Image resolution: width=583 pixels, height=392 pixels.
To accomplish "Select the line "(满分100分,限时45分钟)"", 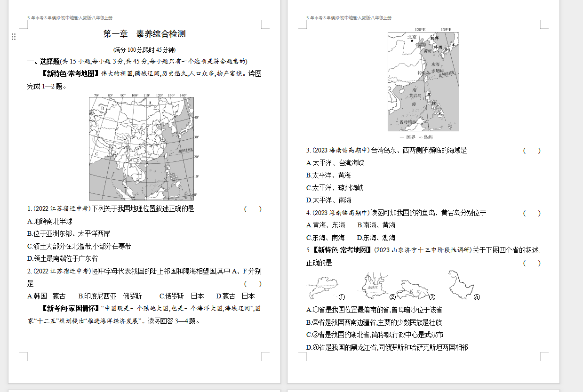I will pos(144,49).
